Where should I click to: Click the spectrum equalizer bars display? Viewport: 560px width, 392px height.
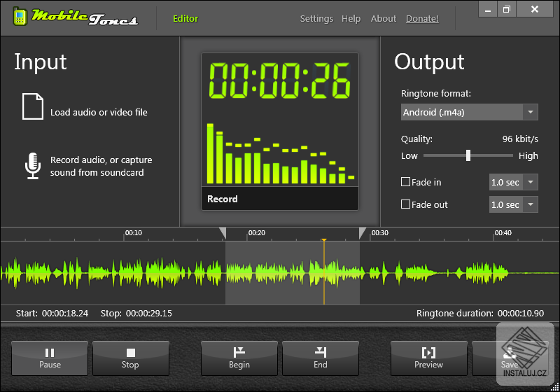pos(281,153)
